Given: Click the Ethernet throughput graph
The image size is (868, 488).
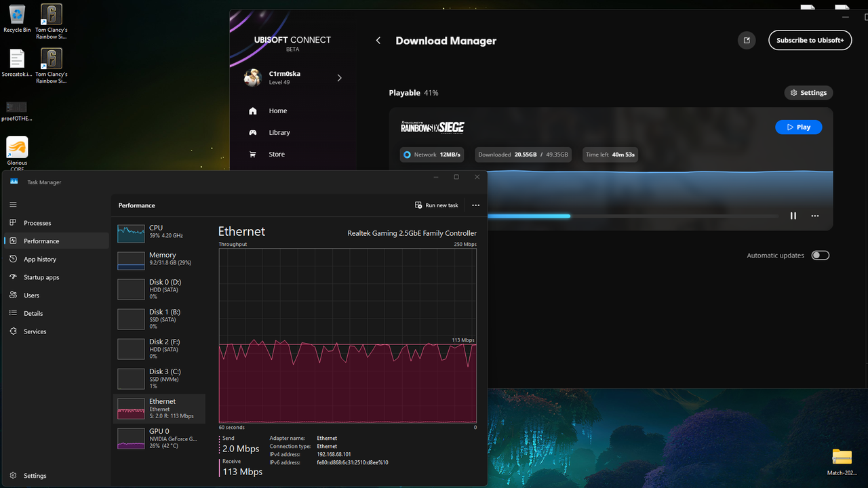Looking at the screenshot, I should click(347, 335).
